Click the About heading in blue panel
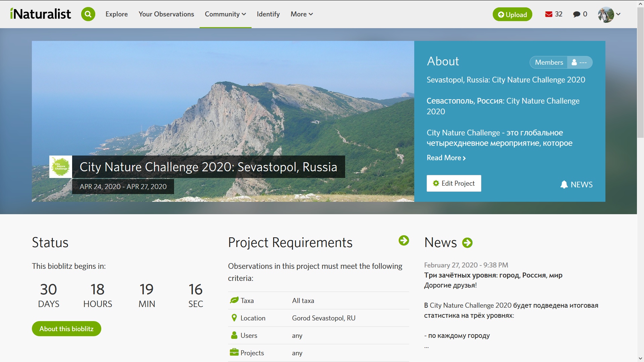 tap(443, 61)
